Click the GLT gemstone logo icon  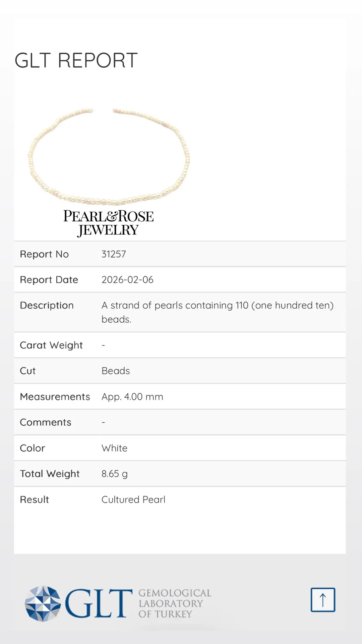(43, 603)
